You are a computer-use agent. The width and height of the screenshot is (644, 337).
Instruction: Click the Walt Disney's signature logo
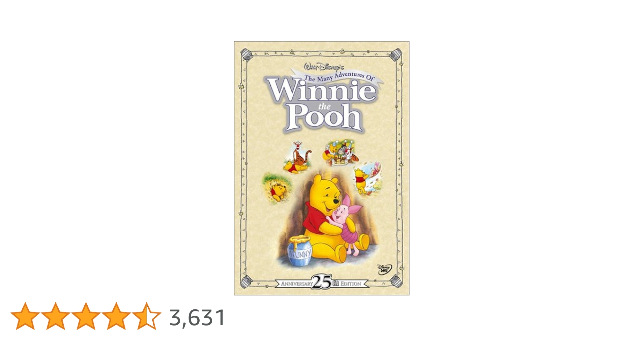324,67
